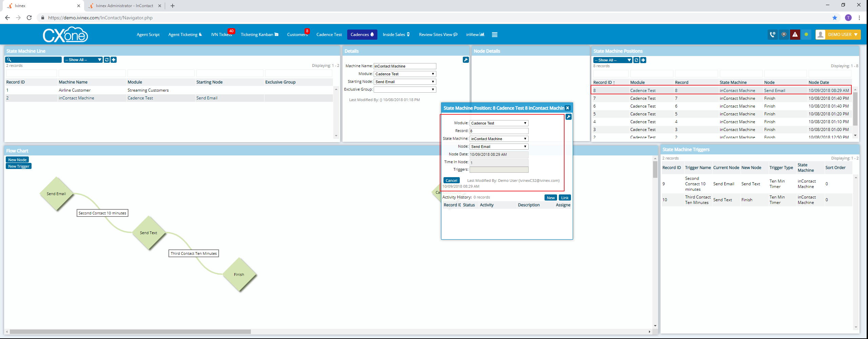Screen dimensions: 868x339
Task: Click the wrench icon in Details panel
Action: tap(466, 60)
